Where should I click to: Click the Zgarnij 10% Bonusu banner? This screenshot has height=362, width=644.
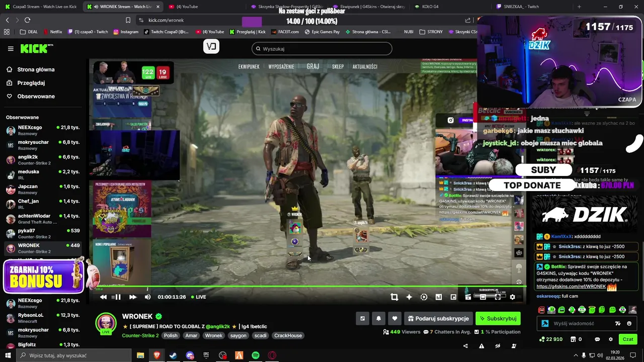click(x=44, y=277)
